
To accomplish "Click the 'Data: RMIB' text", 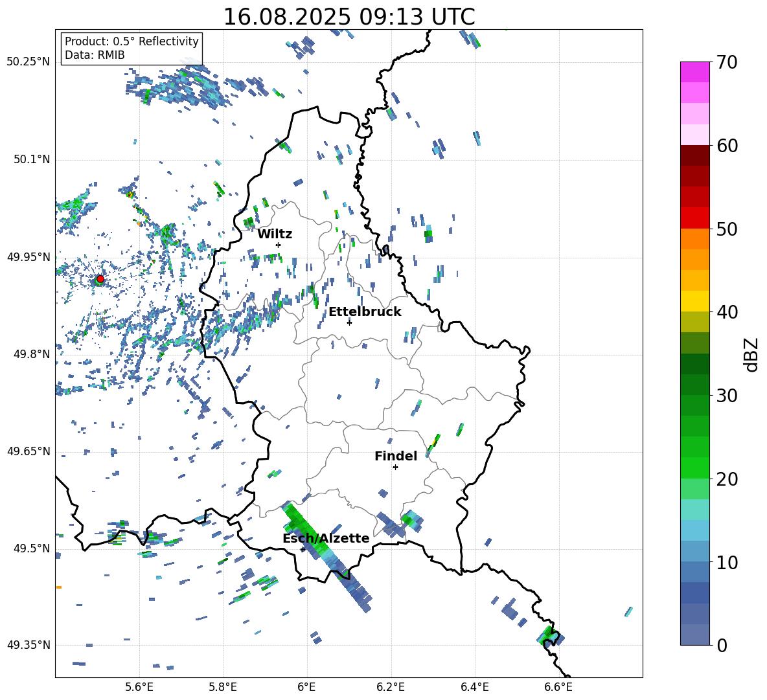I will (95, 55).
